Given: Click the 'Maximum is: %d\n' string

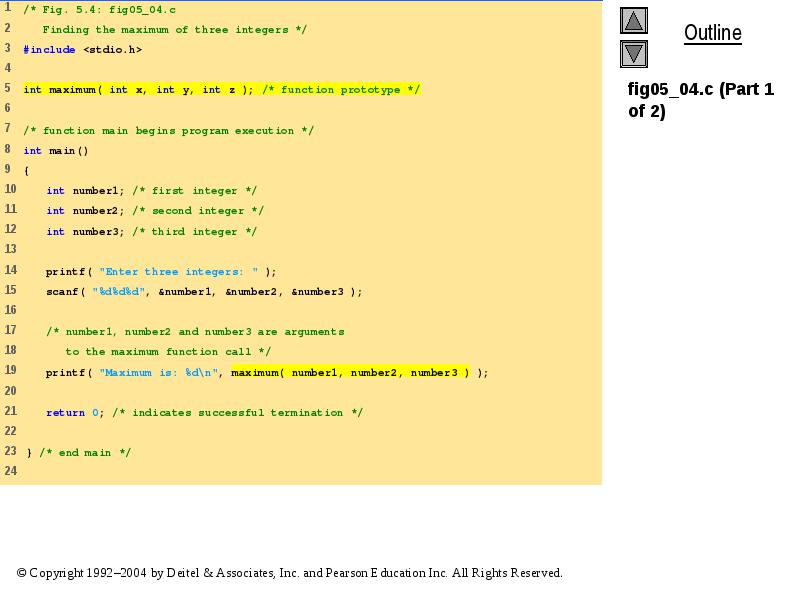Looking at the screenshot, I should pos(159,372).
